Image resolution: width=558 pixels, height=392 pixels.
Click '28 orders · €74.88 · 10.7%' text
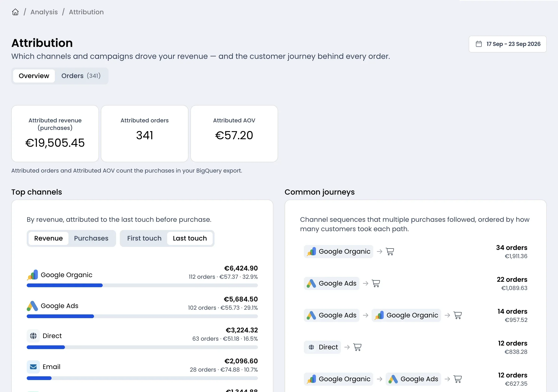[x=224, y=369]
